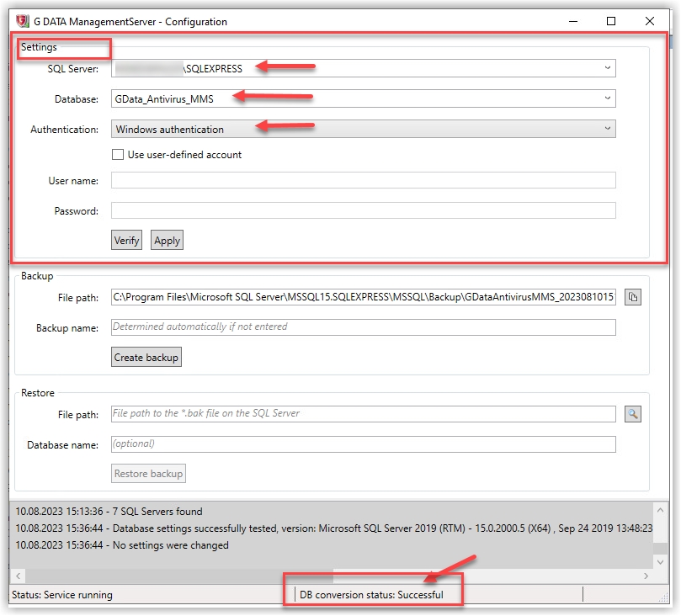The height and width of the screenshot is (616, 681).
Task: Maximize the Configuration window
Action: pos(610,21)
